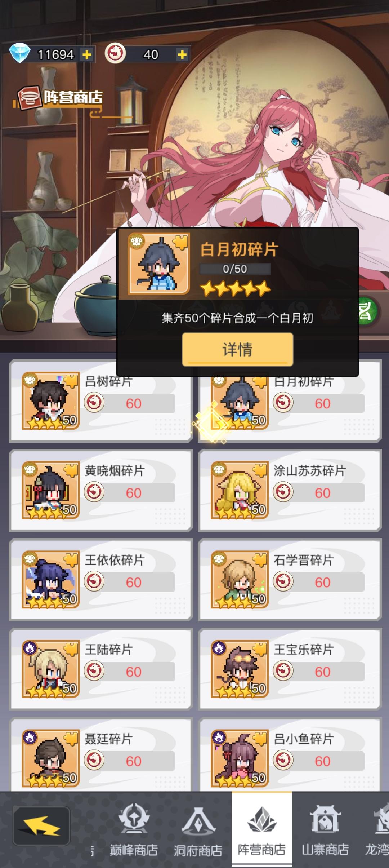Buy 石学晋碎片 for 60 coins
The image size is (389, 868).
tap(319, 582)
